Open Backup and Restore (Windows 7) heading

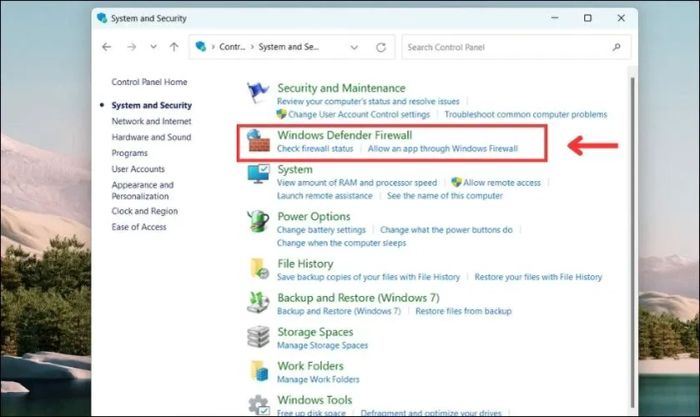click(x=358, y=298)
